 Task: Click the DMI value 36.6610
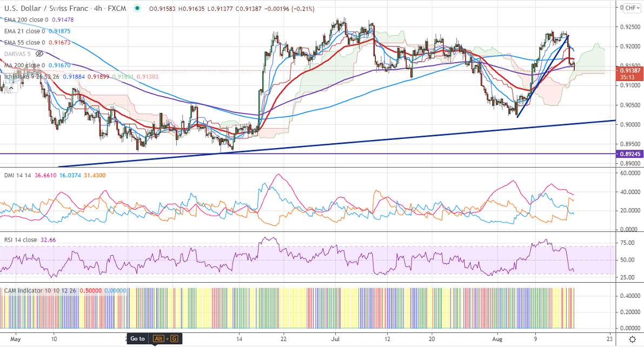click(45, 175)
